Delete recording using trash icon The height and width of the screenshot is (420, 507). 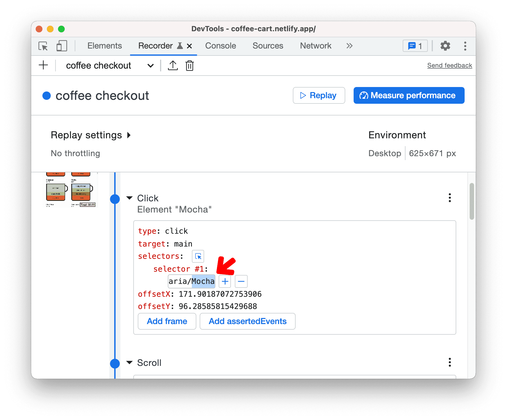pyautogui.click(x=190, y=66)
